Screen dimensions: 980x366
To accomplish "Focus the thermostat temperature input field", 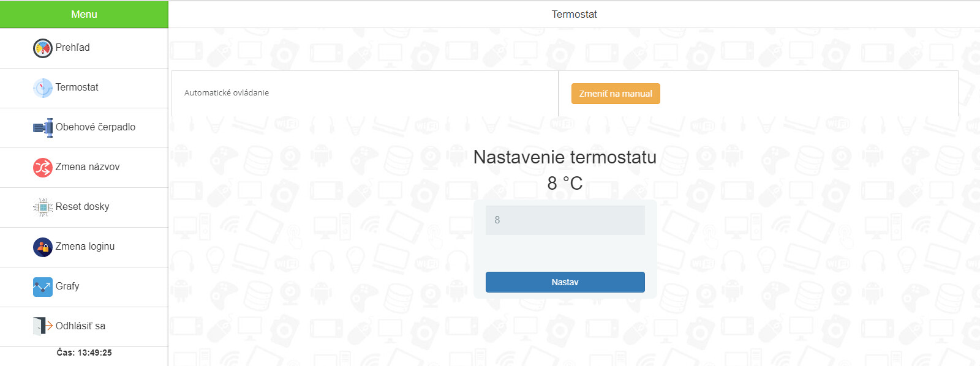I will coord(565,220).
